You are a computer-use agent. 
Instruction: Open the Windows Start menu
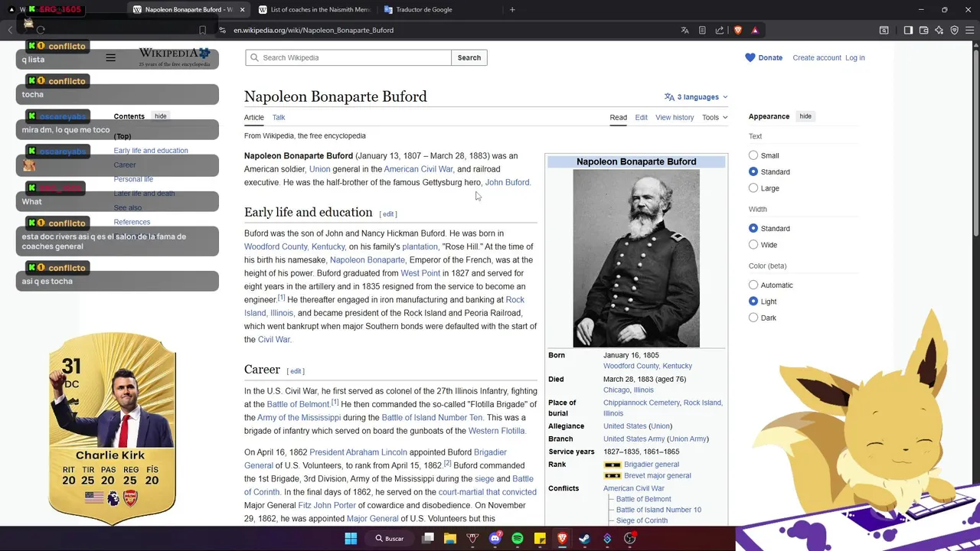coord(351,539)
